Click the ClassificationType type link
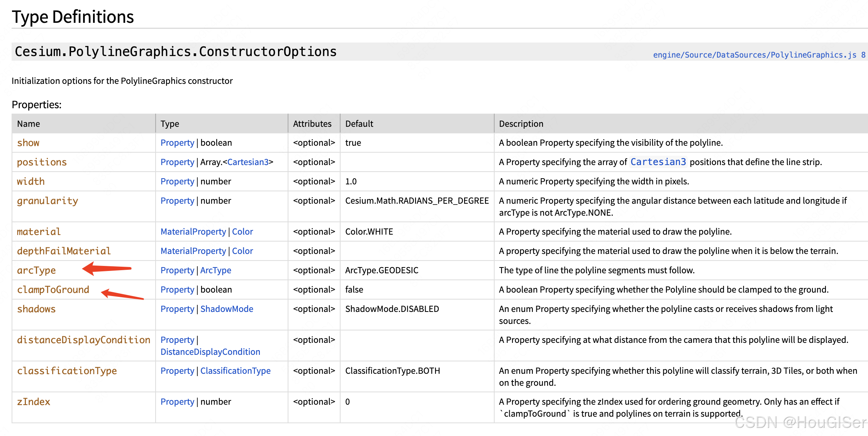The height and width of the screenshot is (436, 868). 235,371
